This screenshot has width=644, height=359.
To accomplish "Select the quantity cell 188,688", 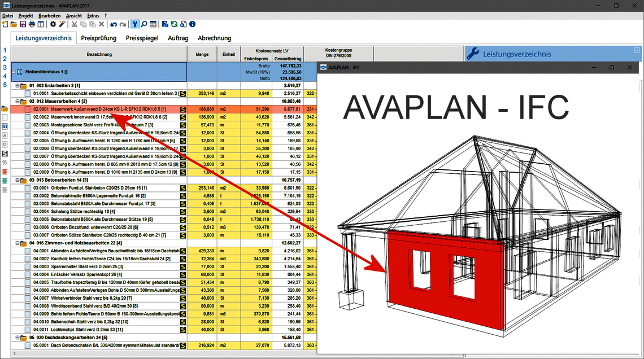I will 202,110.
